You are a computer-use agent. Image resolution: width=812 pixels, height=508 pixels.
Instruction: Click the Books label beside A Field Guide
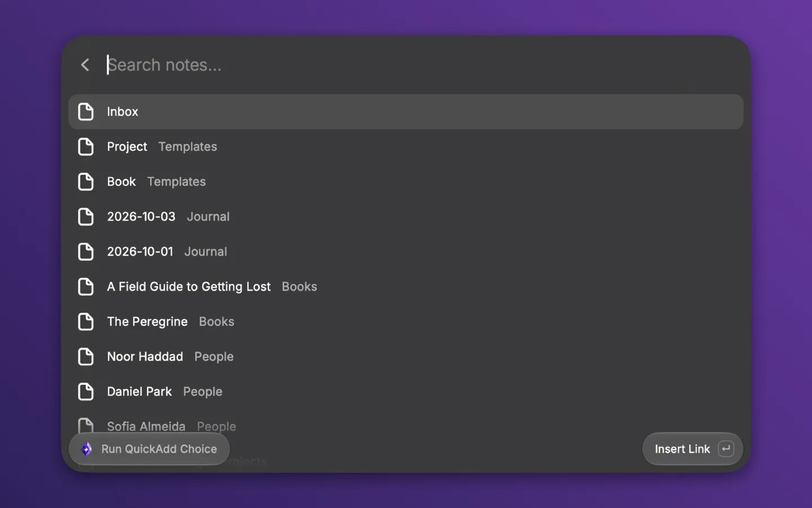click(299, 287)
